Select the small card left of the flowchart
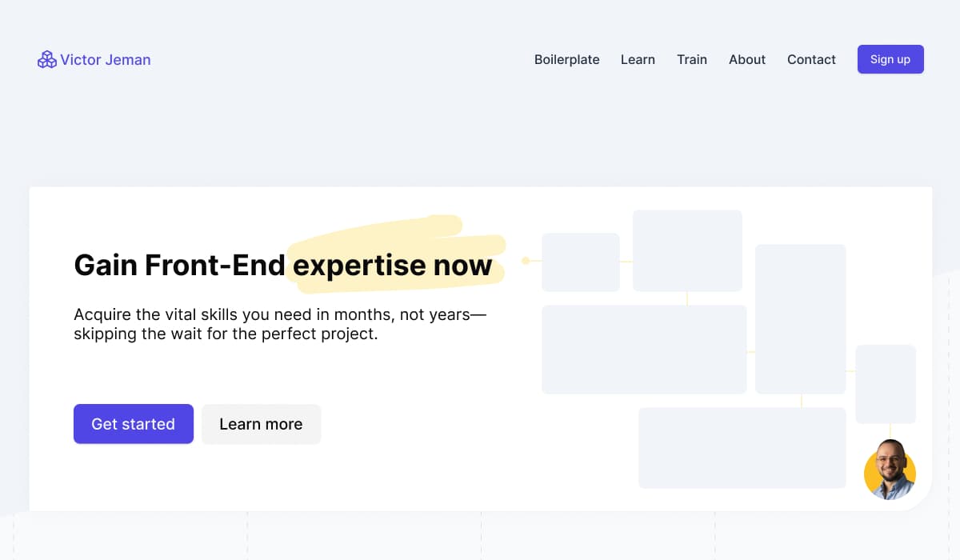Screen dimensions: 960x560 click(x=581, y=262)
